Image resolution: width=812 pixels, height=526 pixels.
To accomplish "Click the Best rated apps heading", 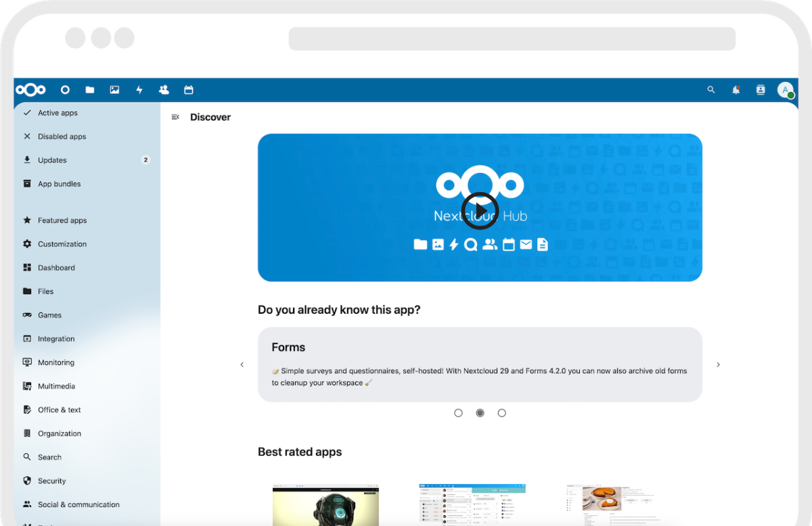I will point(300,452).
